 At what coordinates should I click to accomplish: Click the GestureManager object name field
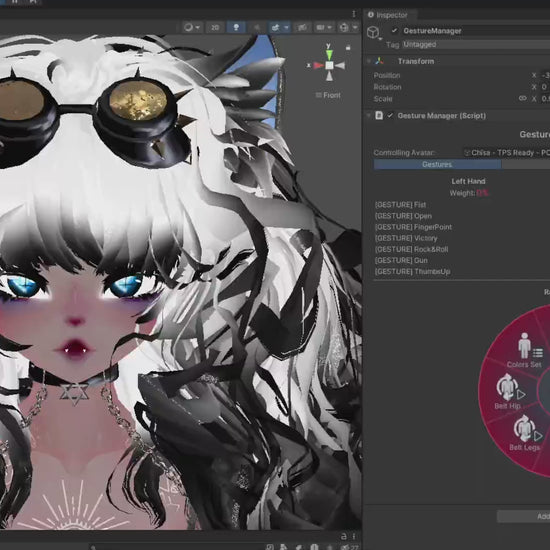pyautogui.click(x=476, y=31)
